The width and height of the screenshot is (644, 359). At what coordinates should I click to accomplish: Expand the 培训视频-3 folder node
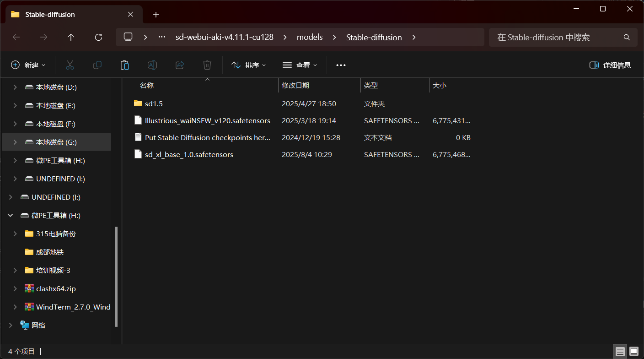coord(15,270)
